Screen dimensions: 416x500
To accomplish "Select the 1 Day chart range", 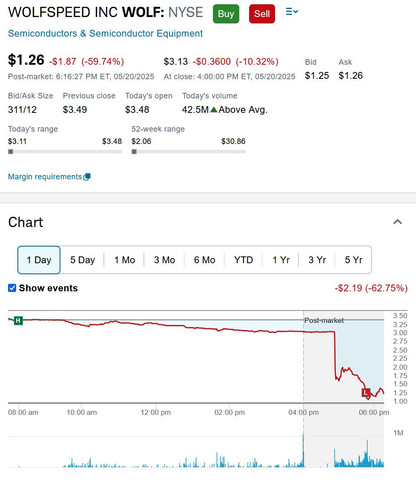I will point(39,260).
